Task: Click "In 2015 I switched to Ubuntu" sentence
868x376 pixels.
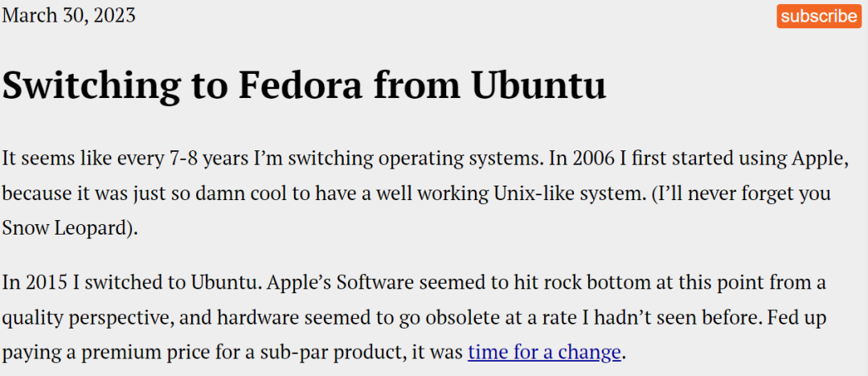Action: 132,283
